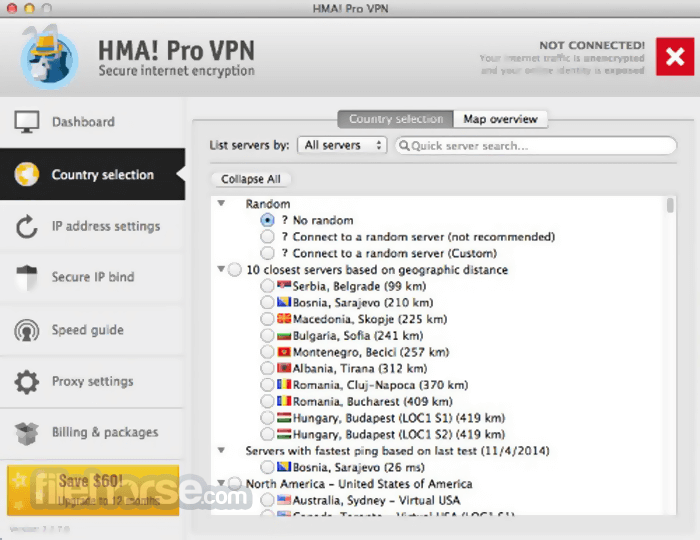Click the Collapse All button
This screenshot has height=540, width=700.
pyautogui.click(x=250, y=179)
